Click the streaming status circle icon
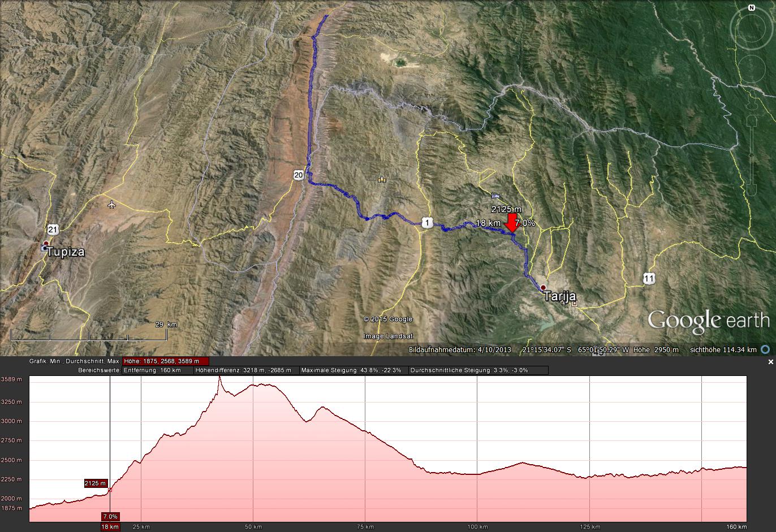This screenshot has width=776, height=532. coord(766,349)
